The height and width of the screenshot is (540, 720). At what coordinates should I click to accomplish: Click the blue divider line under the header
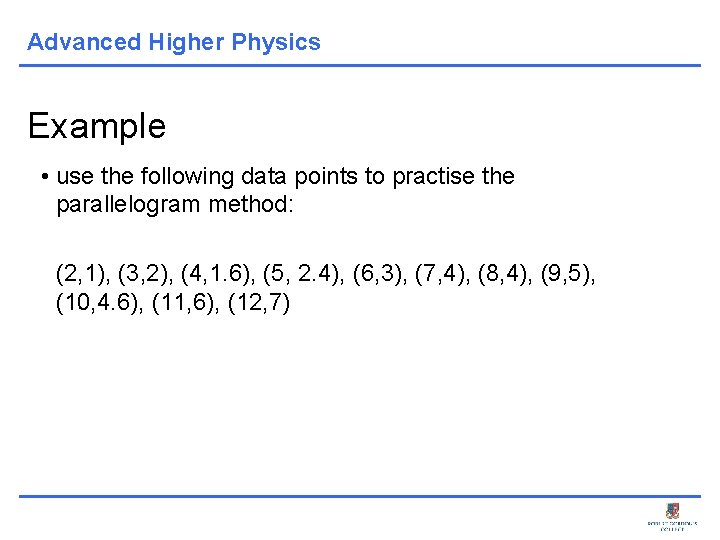360,66
